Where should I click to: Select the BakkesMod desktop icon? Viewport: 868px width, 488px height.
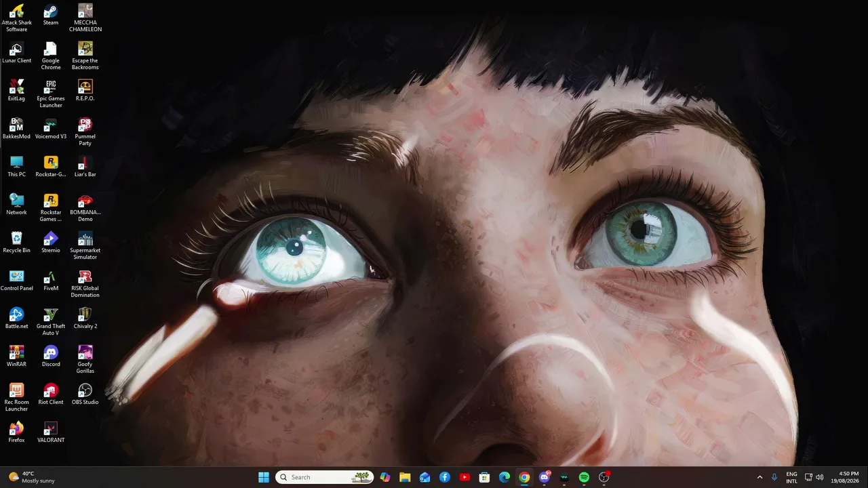(x=17, y=129)
